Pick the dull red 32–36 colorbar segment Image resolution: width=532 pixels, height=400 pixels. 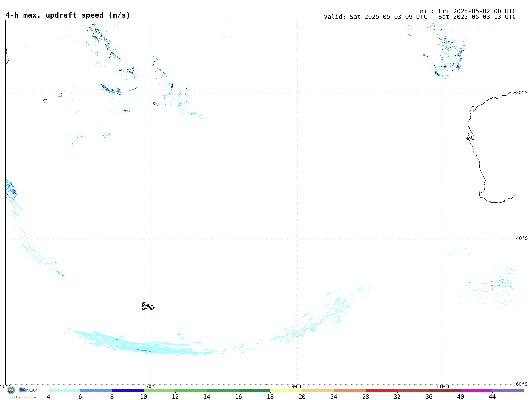click(x=413, y=390)
